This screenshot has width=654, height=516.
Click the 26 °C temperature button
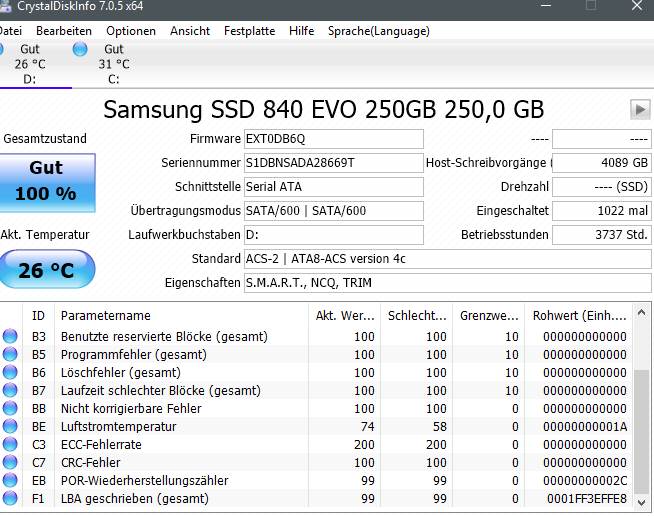click(x=47, y=269)
